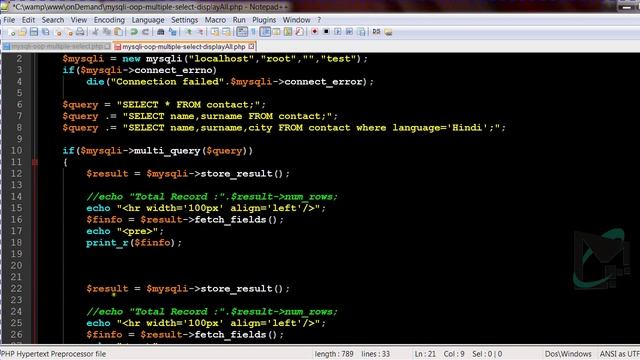
Task: Open the Encoding menu
Action: click(x=109, y=20)
